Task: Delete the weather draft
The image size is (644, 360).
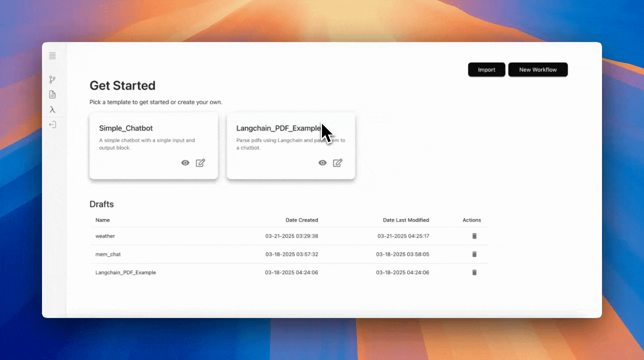Action: [474, 236]
